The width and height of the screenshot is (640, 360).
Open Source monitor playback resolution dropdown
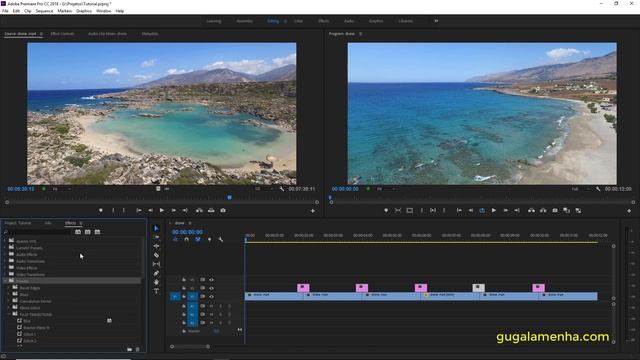pyautogui.click(x=264, y=189)
